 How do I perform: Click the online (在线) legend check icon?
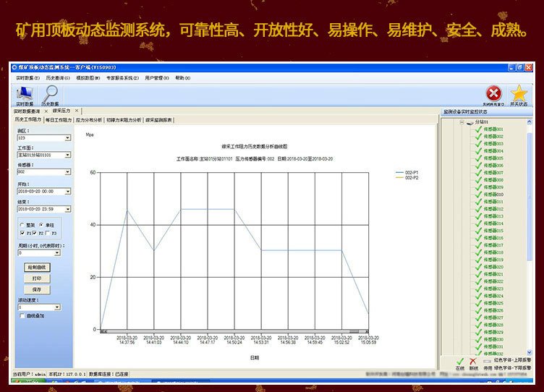tap(460, 362)
